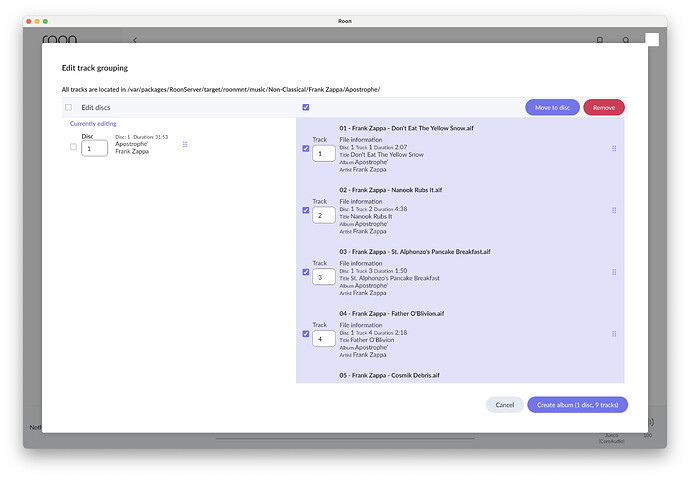
Task: Uncheck track 4 Father O'Blivion
Action: [x=306, y=334]
